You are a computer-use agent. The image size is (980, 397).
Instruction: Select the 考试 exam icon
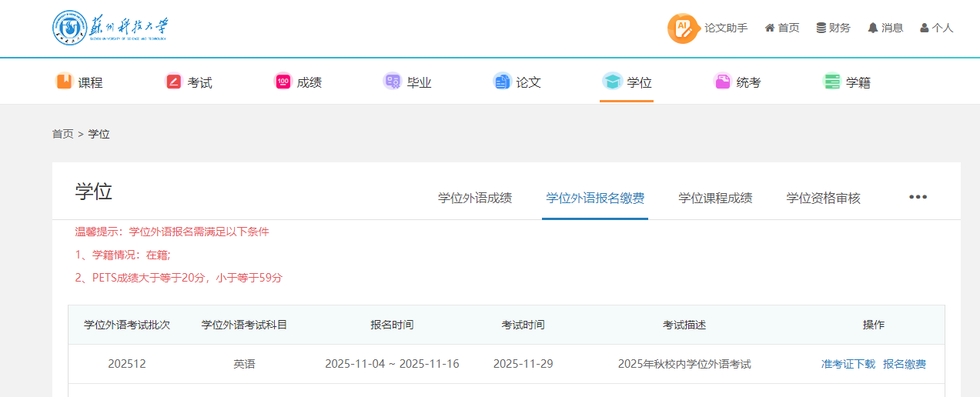(173, 82)
